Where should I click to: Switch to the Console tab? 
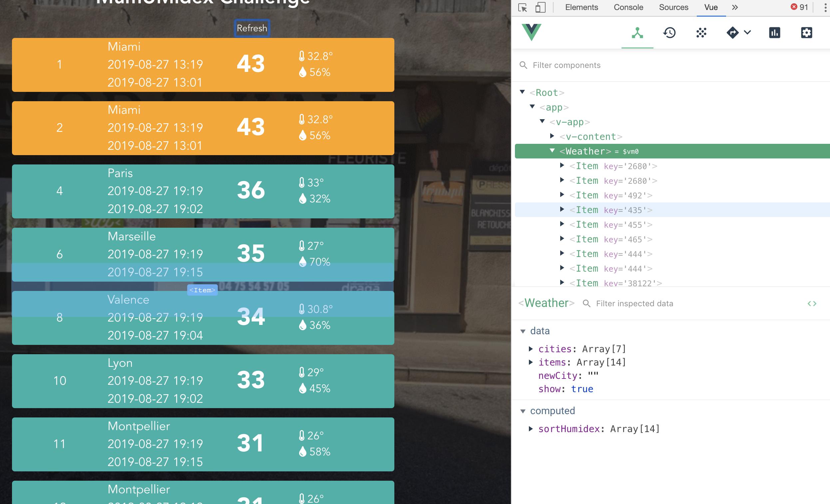[628, 7]
